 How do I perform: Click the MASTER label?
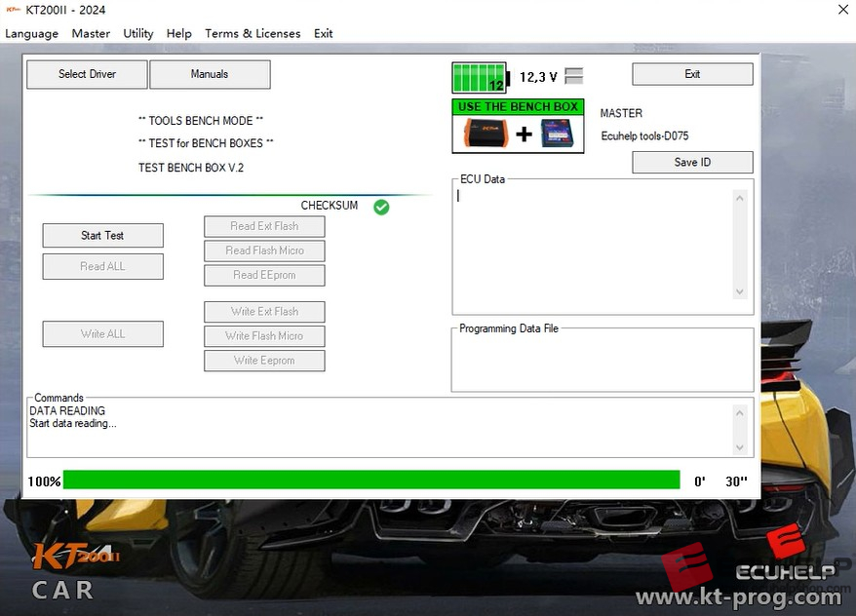tap(621, 113)
